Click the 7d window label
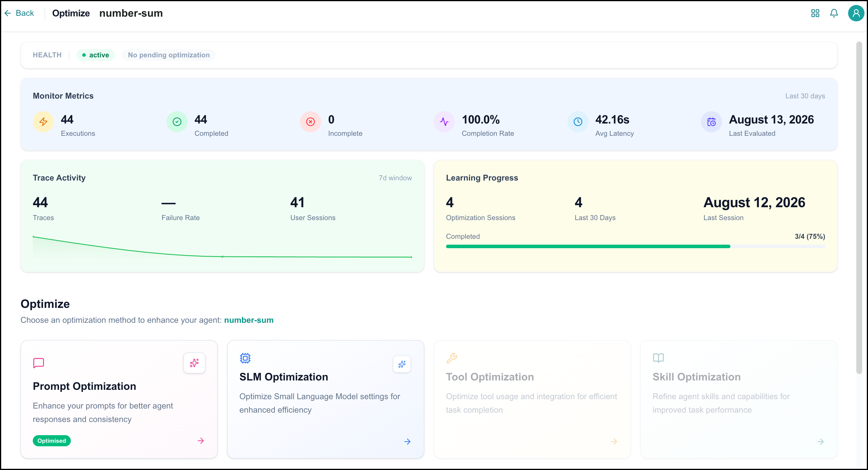The height and width of the screenshot is (470, 868). (x=395, y=178)
